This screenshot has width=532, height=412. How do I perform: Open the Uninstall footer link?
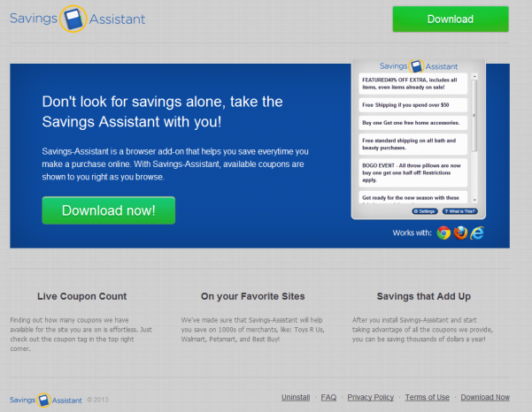(x=296, y=397)
